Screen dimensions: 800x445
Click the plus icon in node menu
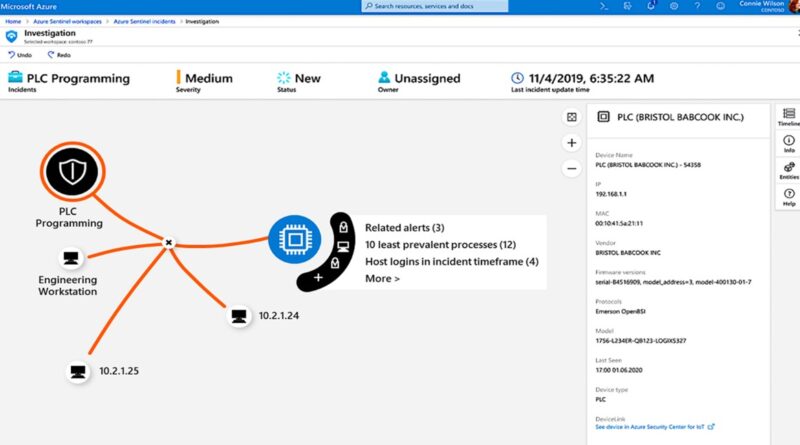coord(318,278)
